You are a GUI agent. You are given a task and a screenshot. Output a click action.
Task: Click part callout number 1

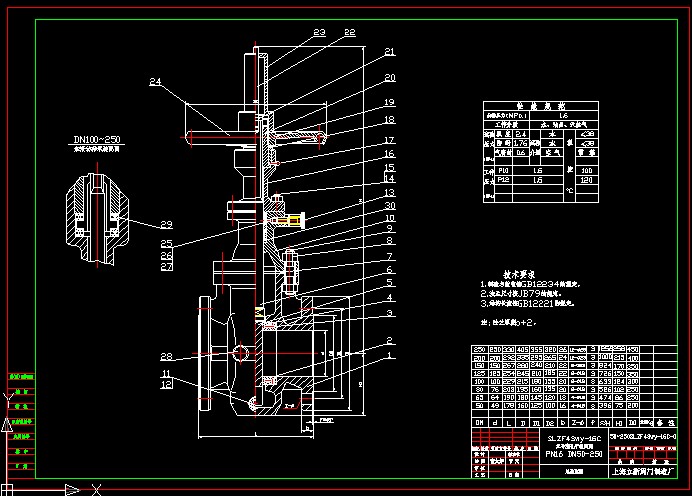391,355
